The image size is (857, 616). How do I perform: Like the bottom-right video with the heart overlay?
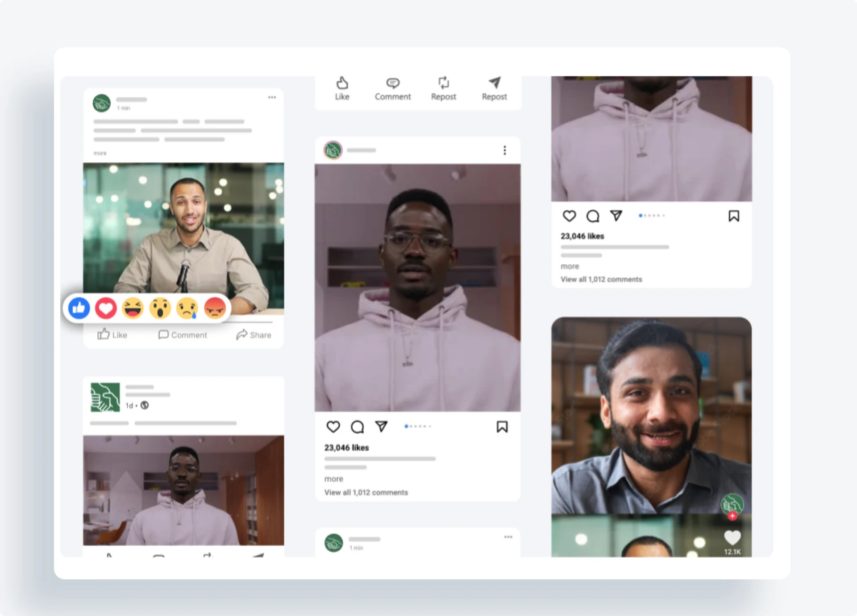tap(732, 537)
